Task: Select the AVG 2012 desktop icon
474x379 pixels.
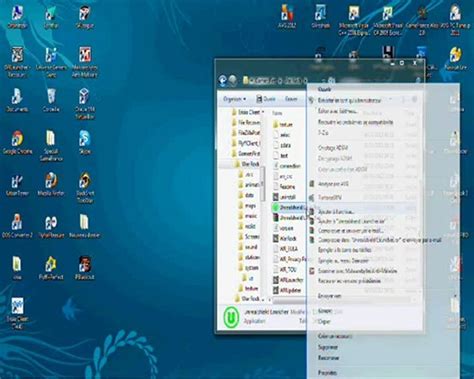Action: click(287, 16)
